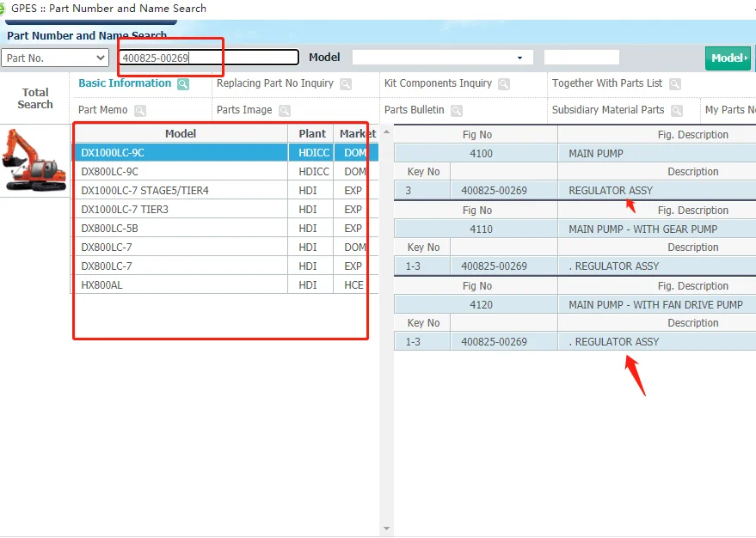Click magnifier icon next to Parts Image

coord(285,111)
